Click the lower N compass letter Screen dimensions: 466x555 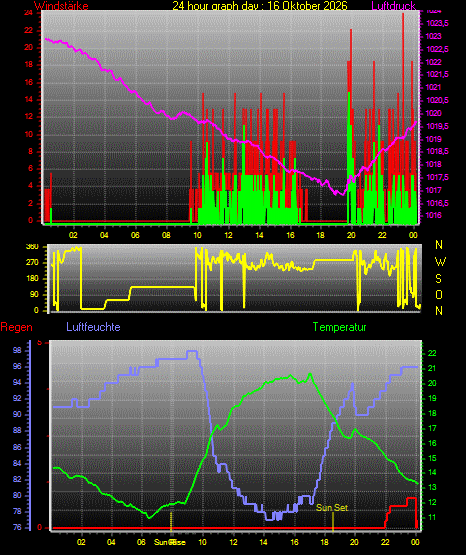439,311
